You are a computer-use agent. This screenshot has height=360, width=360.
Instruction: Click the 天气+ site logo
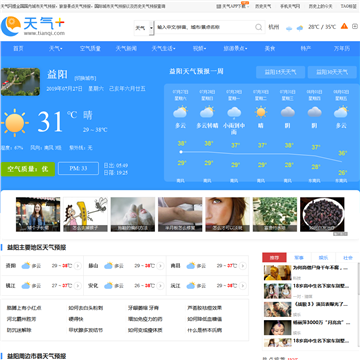pos(33,26)
